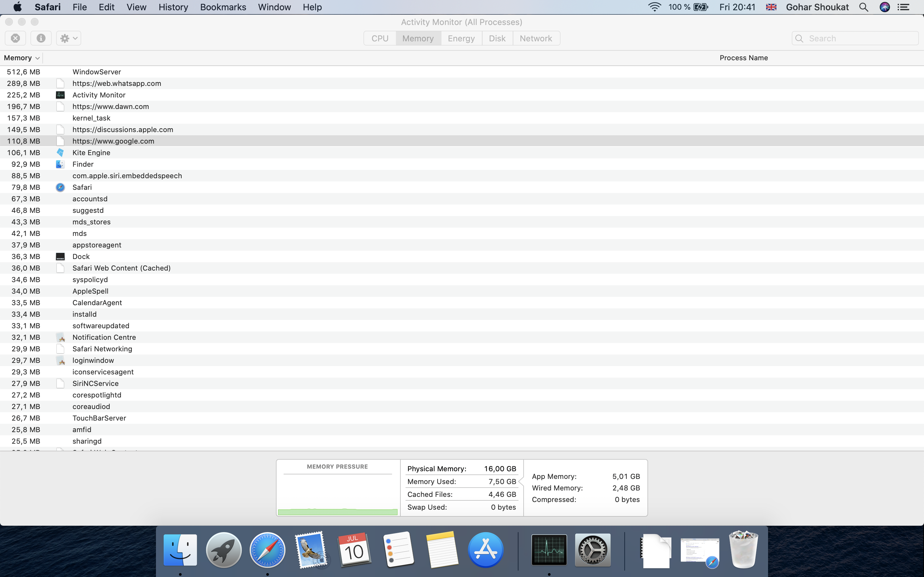Viewport: 924px width, 577px height.
Task: Click the Quit Process stop icon
Action: point(15,38)
